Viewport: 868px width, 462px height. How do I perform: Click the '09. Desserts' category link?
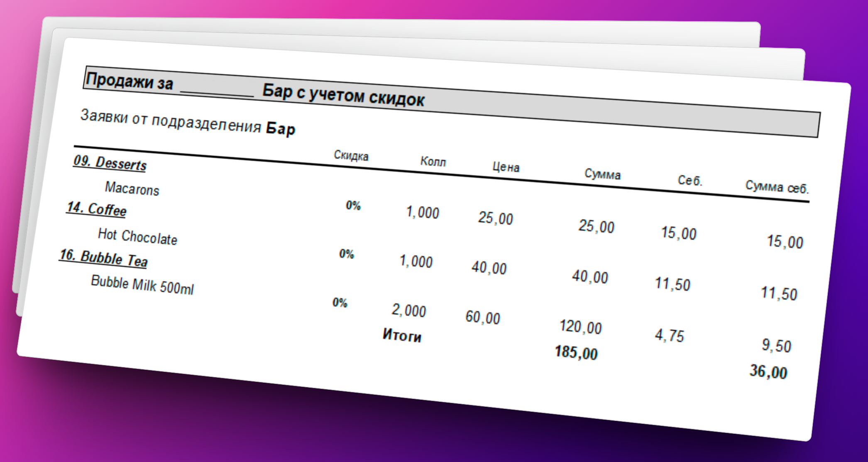click(x=110, y=163)
